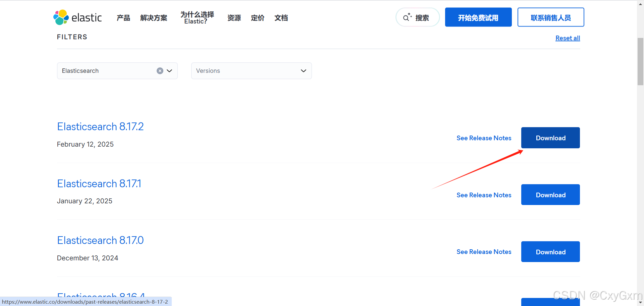Expand the product filter dropdown showing Elasticsearch
This screenshot has width=644, height=306.
click(117, 71)
